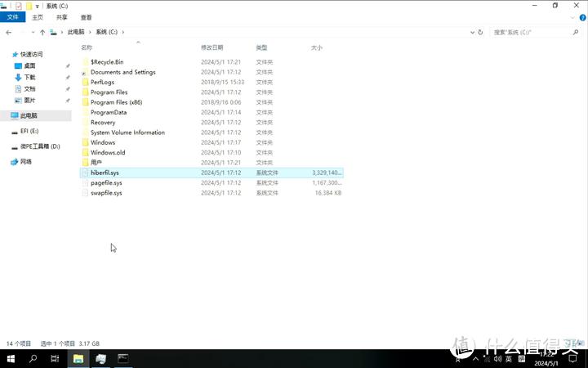Click the 网络 network icon in sidebar
Image resolution: width=588 pixels, height=368 pixels.
pyautogui.click(x=25, y=162)
